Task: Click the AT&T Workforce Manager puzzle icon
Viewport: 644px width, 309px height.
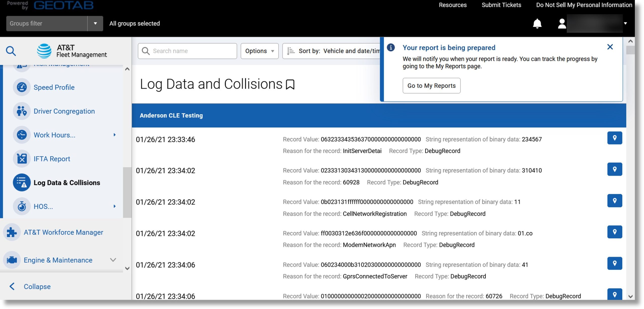Action: tap(12, 232)
